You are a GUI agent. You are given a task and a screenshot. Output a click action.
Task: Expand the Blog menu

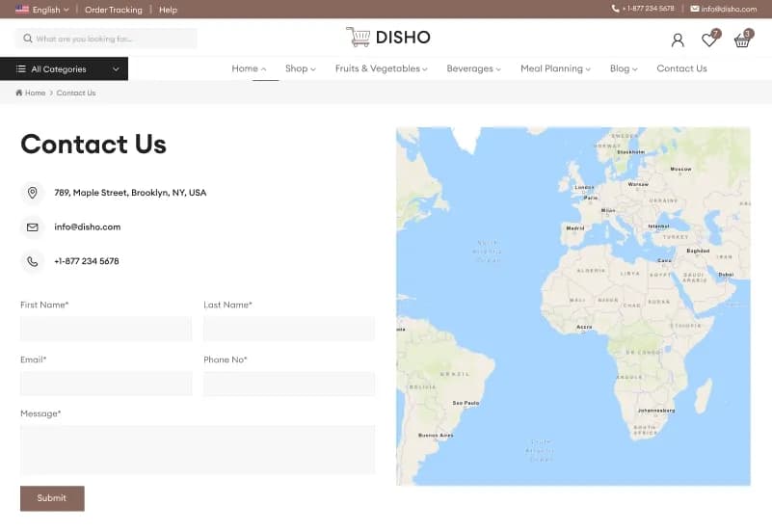click(x=624, y=68)
